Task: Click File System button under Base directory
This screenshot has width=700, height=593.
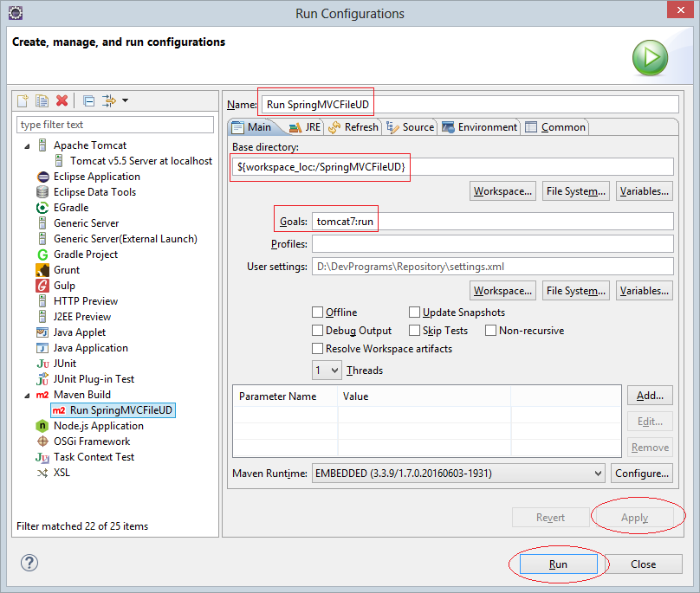Action: pyautogui.click(x=576, y=191)
